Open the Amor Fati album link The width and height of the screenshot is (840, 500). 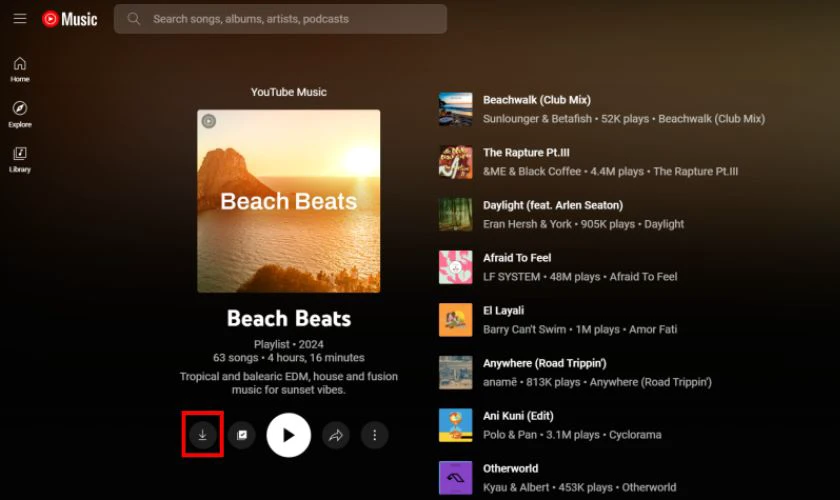coord(653,329)
